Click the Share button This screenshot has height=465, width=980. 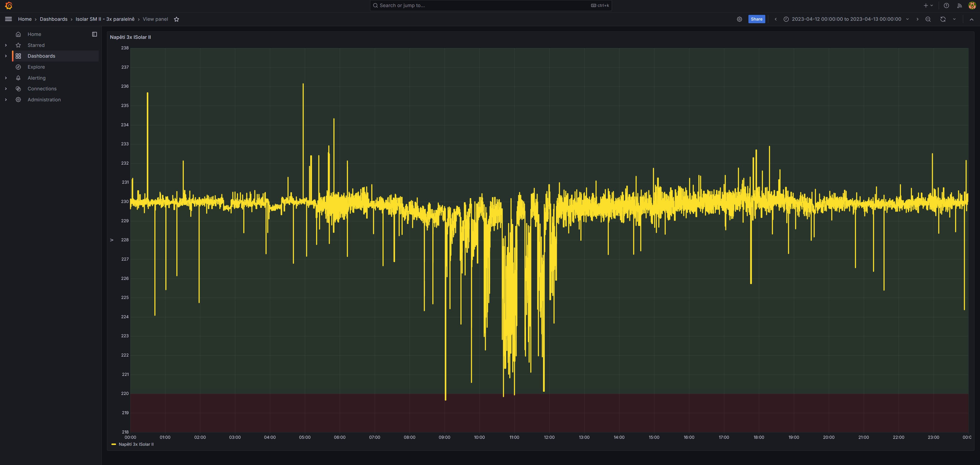click(x=756, y=19)
